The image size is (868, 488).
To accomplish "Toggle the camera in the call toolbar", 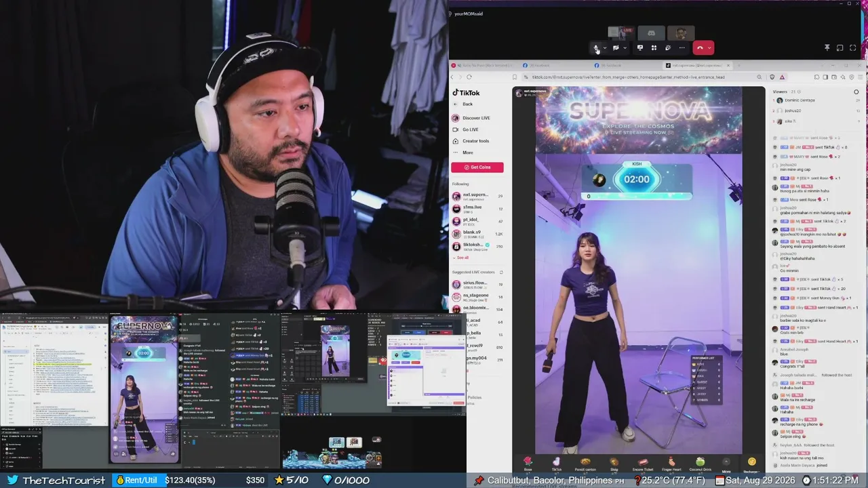I will tap(616, 48).
